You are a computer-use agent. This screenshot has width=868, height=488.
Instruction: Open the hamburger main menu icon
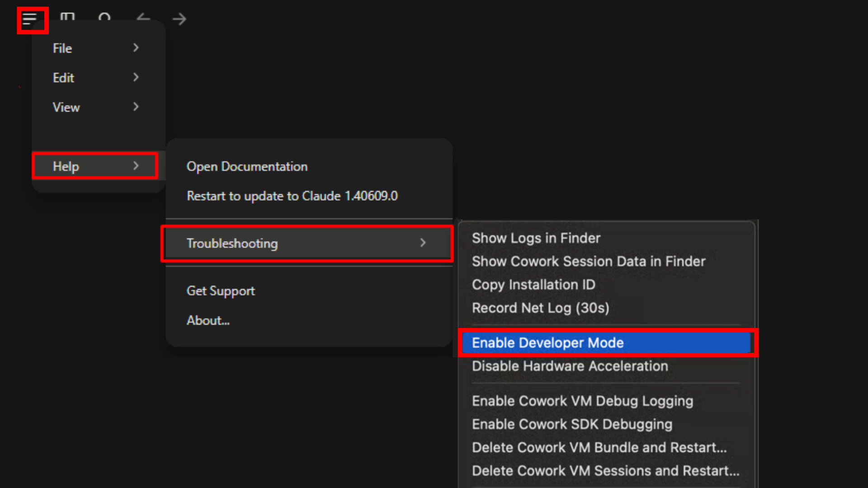coord(29,19)
